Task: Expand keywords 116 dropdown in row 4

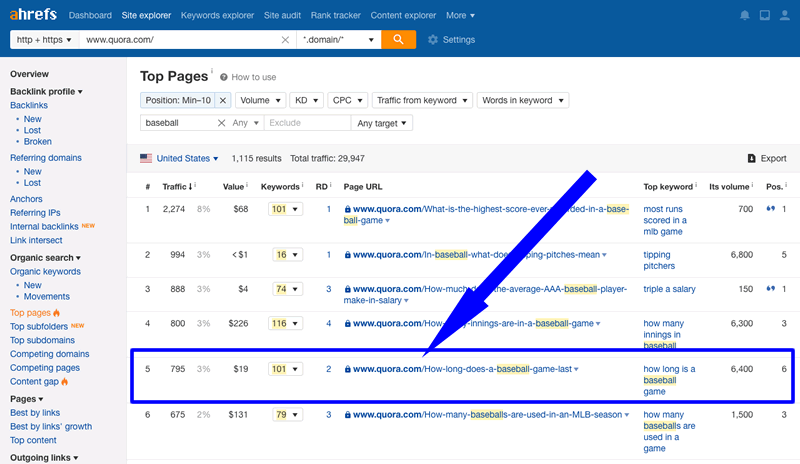Action: pyautogui.click(x=286, y=323)
